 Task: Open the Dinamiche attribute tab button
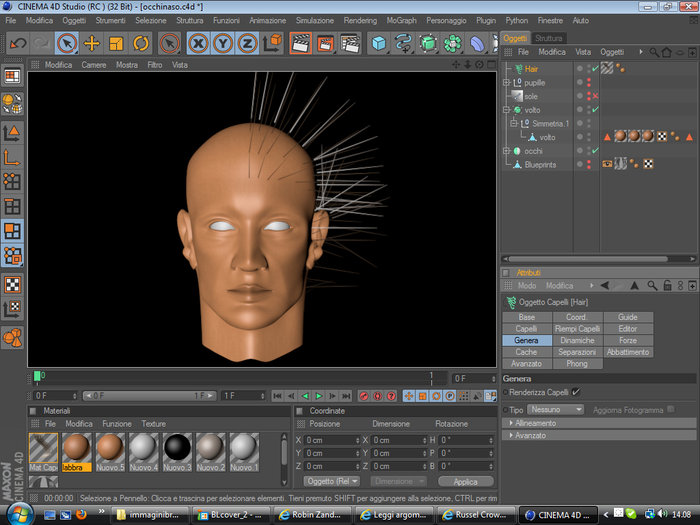click(577, 340)
